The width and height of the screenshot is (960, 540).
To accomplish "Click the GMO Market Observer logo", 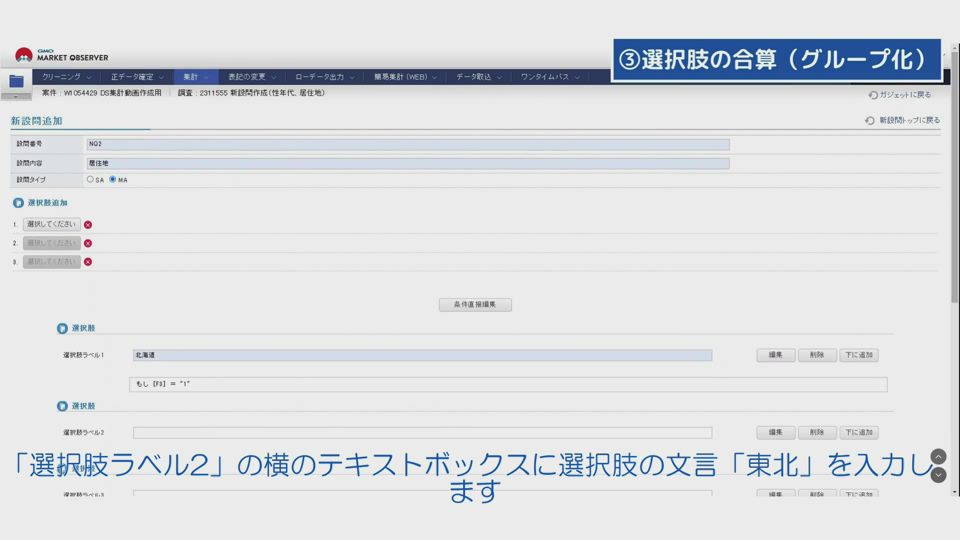I will point(62,56).
